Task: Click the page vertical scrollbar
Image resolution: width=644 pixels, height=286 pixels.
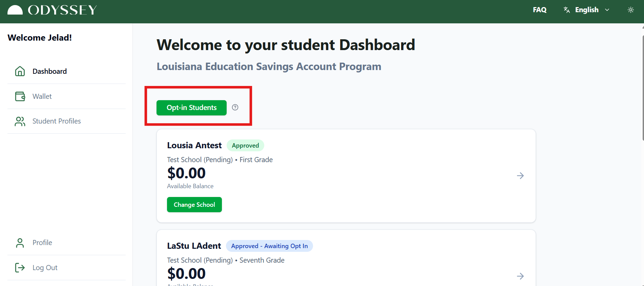Action: [x=643, y=83]
